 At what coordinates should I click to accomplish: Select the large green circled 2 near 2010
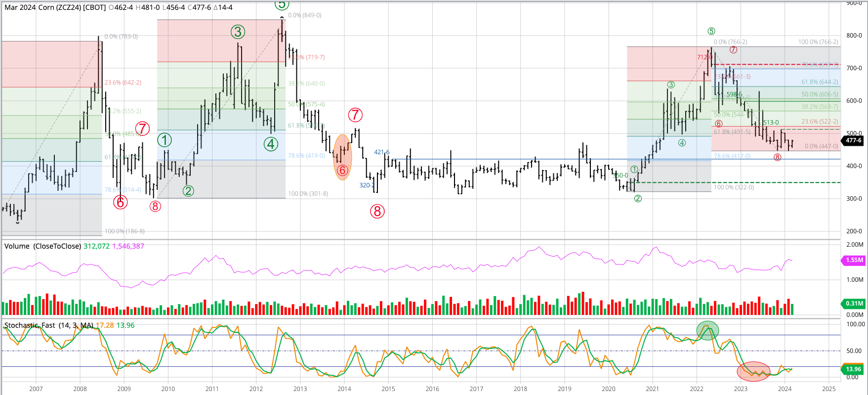pyautogui.click(x=188, y=191)
